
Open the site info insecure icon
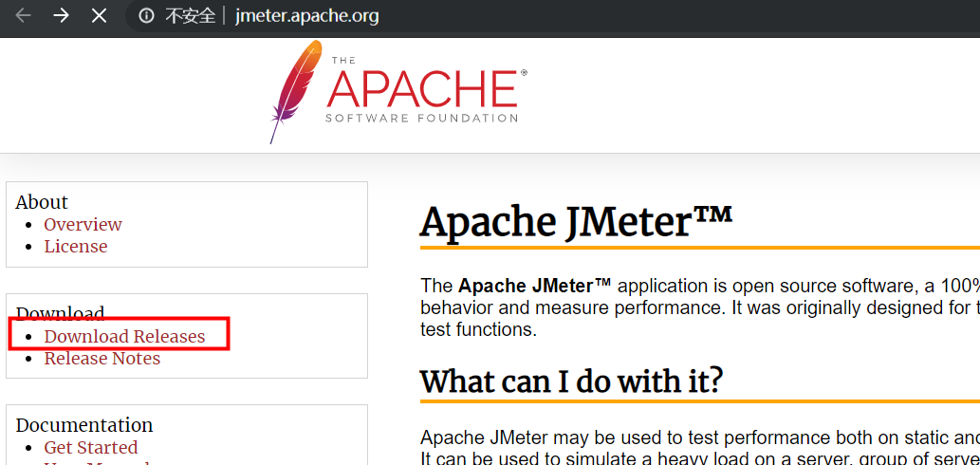[x=146, y=15]
